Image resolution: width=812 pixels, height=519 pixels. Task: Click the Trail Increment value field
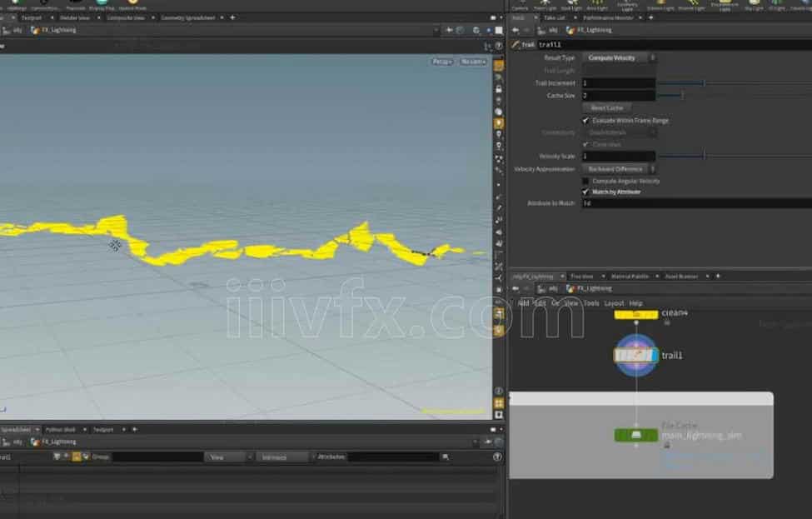point(619,83)
